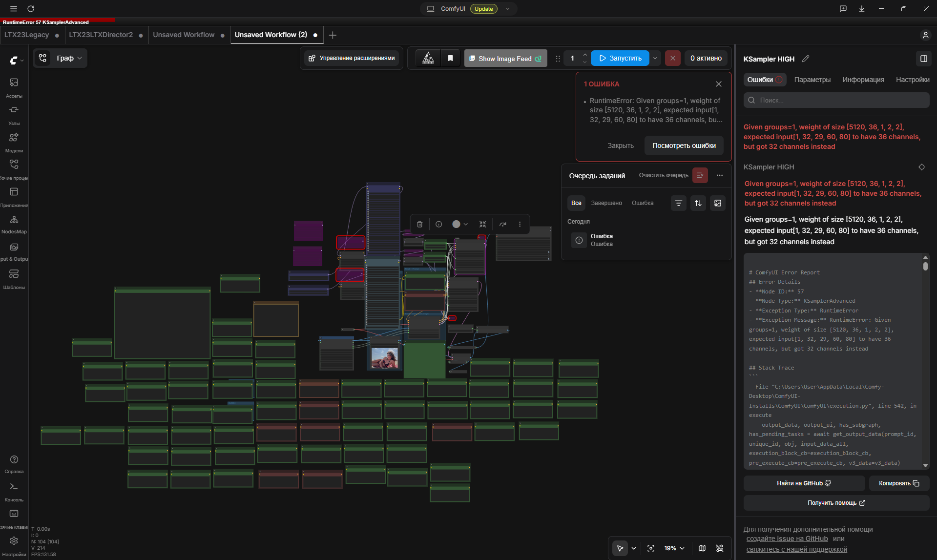Open the Nodes library sidebar panel
The width and height of the screenshot is (937, 560).
14,114
